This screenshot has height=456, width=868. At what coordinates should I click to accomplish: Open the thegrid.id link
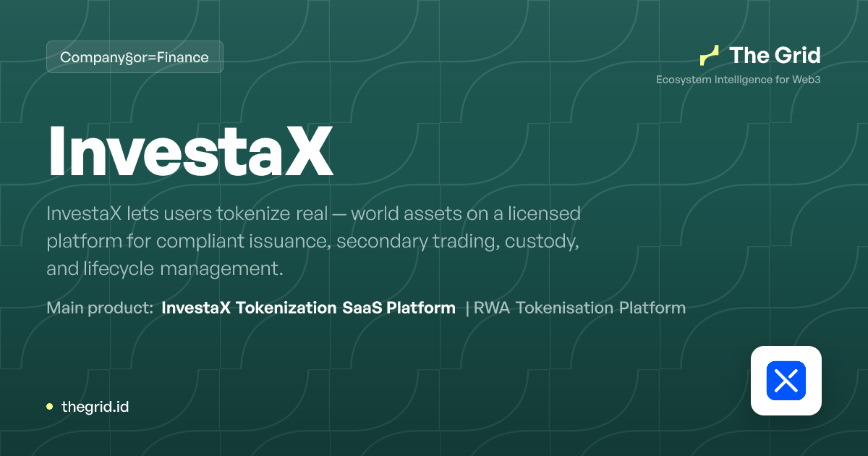(95, 407)
